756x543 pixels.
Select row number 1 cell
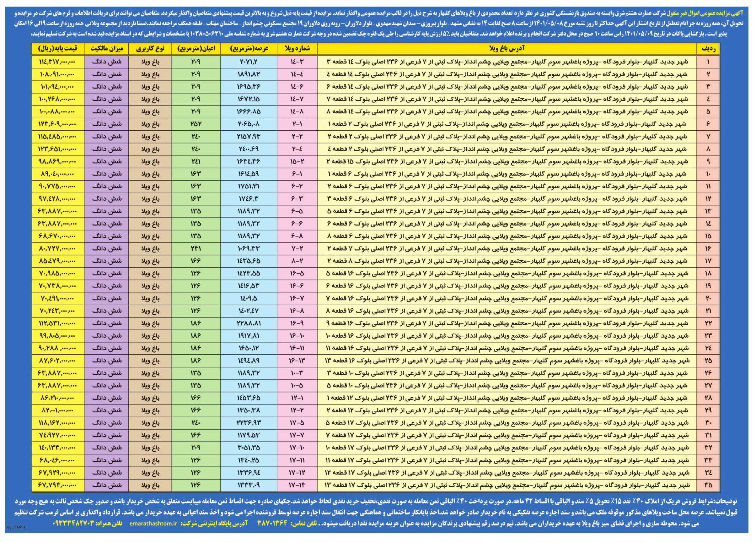coord(708,62)
